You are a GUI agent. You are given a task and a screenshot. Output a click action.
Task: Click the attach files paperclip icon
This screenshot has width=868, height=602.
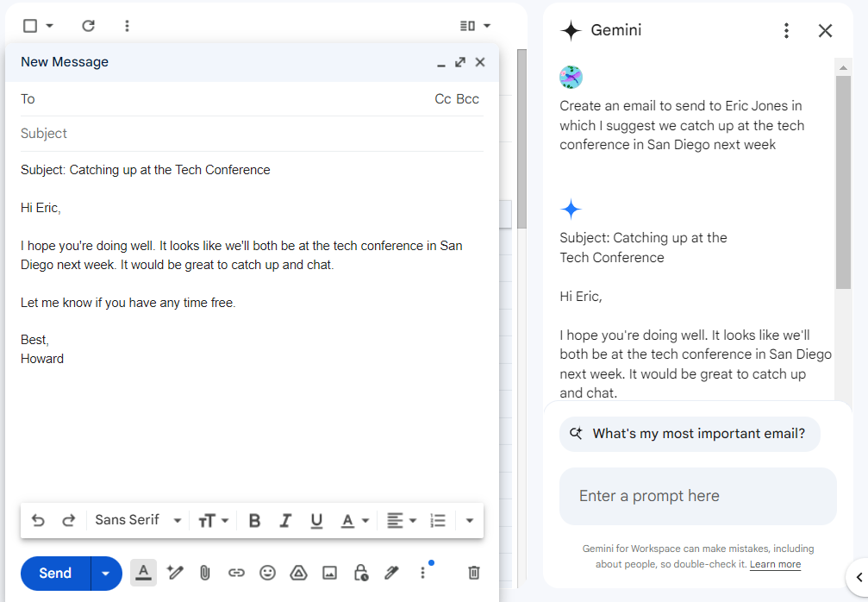[x=205, y=573]
